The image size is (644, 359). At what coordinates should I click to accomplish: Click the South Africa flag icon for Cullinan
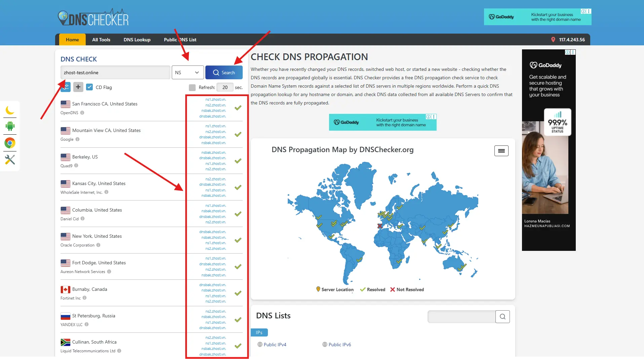pos(66,342)
